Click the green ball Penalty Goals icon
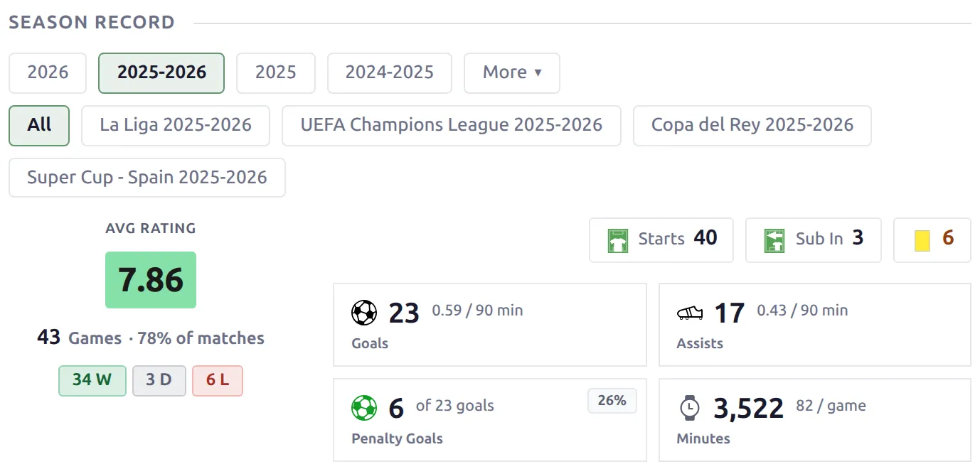The height and width of the screenshot is (469, 980). (364, 408)
